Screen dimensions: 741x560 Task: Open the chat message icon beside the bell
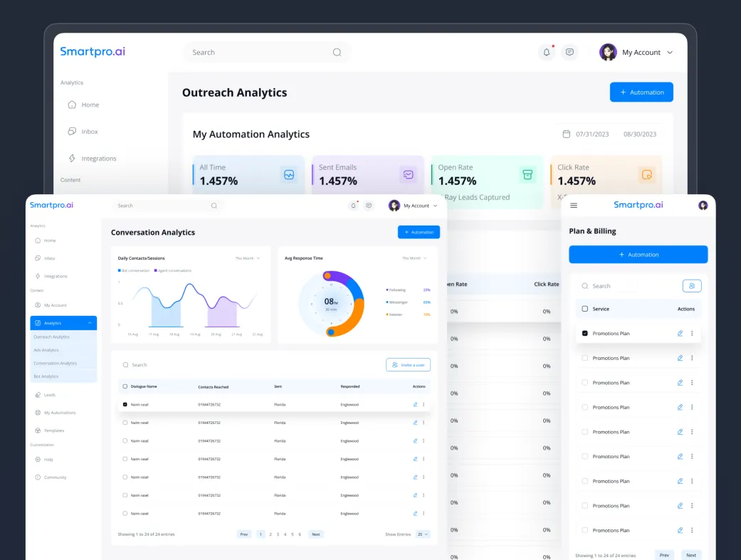[x=569, y=53]
